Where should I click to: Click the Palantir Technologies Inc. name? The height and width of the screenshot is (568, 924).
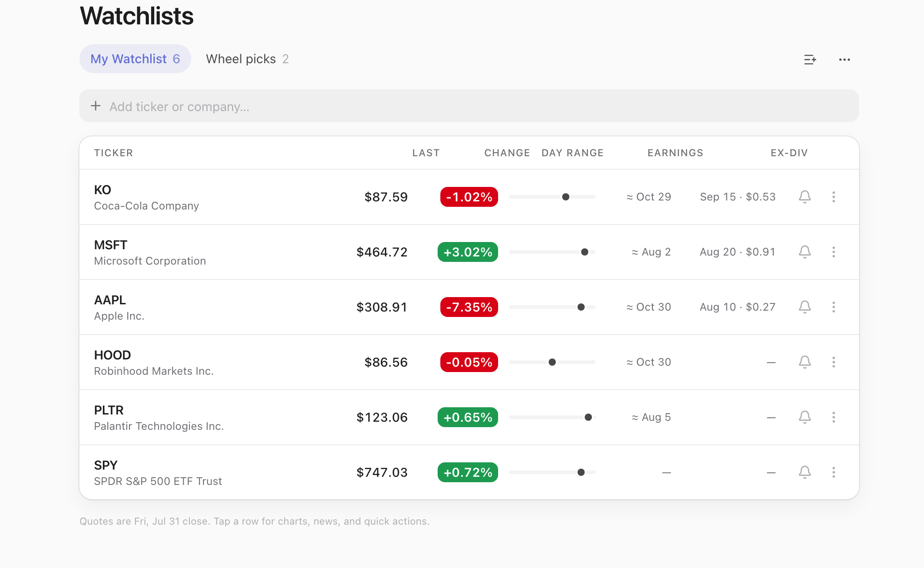point(159,426)
